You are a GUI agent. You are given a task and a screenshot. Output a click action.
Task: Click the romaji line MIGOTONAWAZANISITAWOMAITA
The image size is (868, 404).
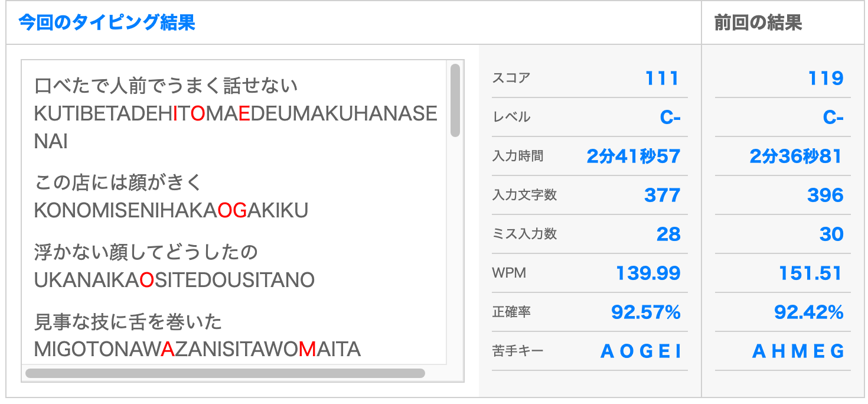197,349
